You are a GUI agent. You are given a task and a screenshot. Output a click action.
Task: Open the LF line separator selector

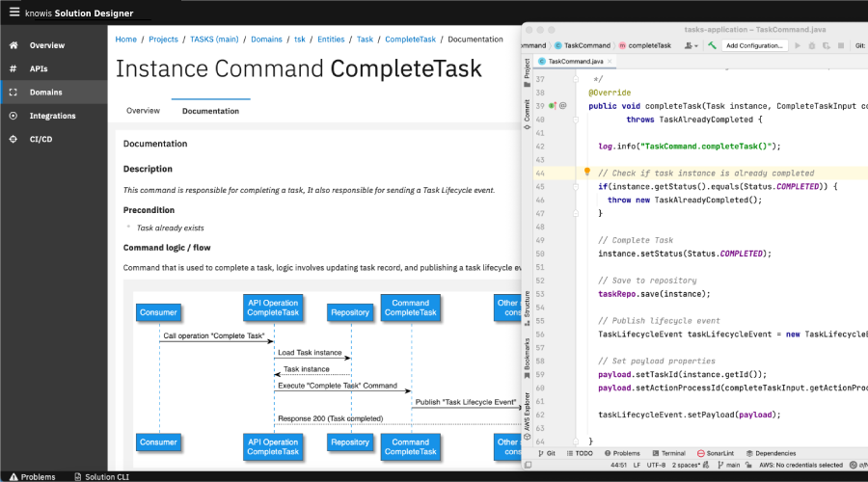coord(637,465)
